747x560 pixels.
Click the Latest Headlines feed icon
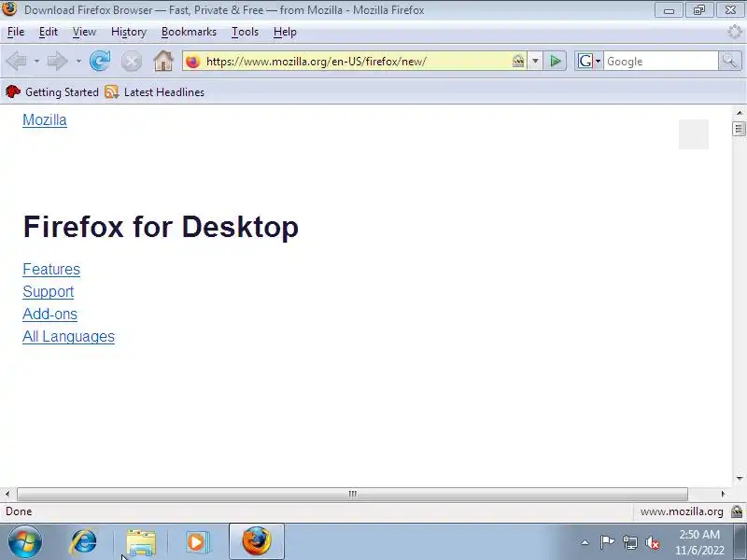[x=111, y=91]
